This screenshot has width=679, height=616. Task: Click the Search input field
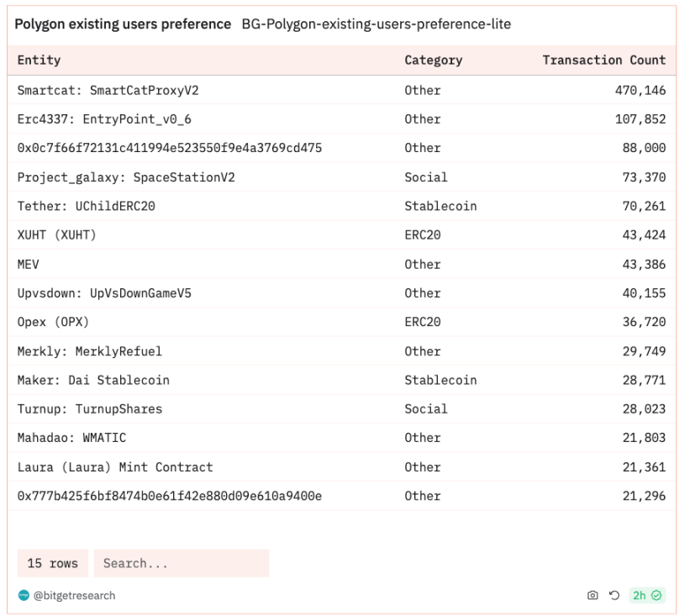pyautogui.click(x=181, y=563)
